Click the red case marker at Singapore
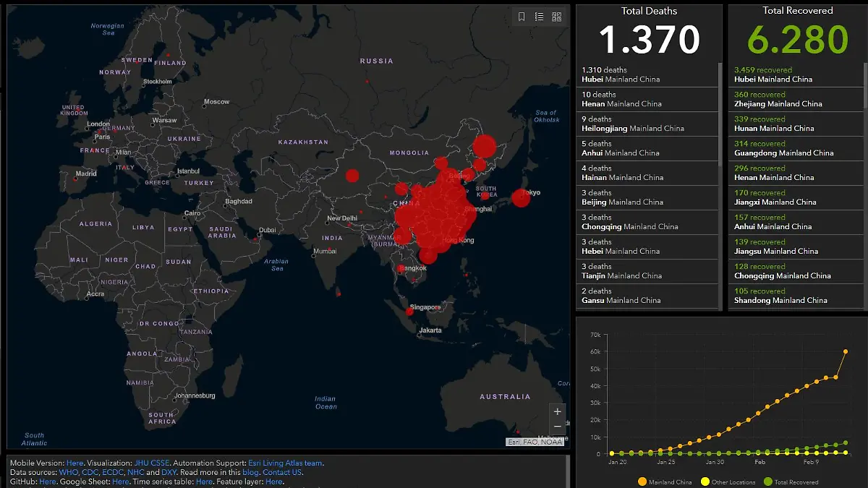868x488 pixels. [409, 312]
